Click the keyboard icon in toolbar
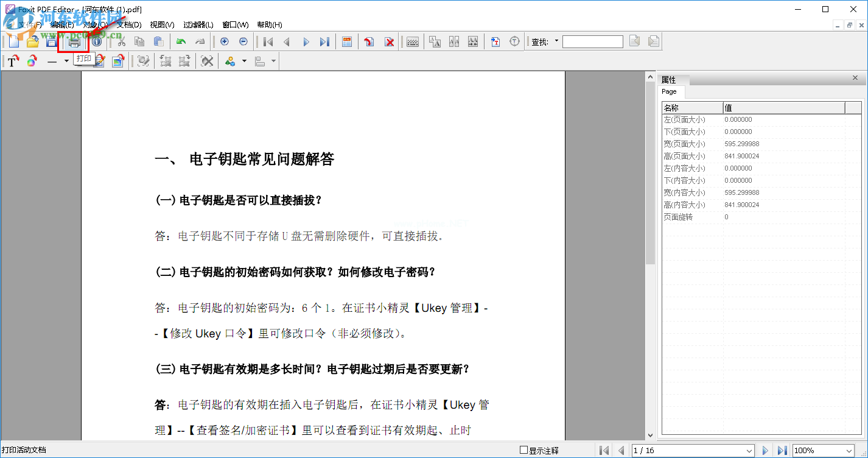Viewport: 868px width, 458px height. tap(413, 41)
